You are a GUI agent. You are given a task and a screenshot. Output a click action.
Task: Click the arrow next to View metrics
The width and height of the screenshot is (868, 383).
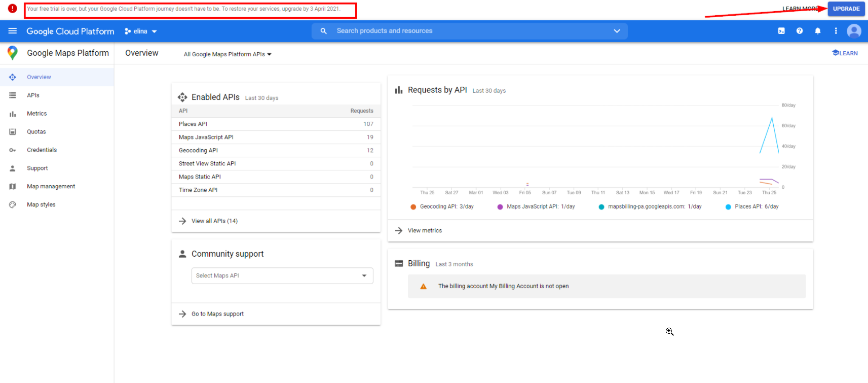point(399,231)
